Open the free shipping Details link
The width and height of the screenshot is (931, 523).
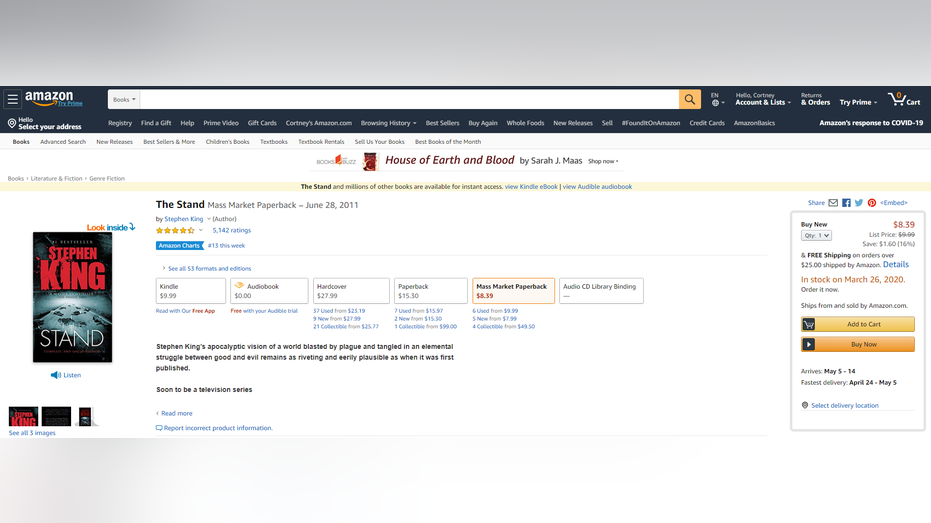click(895, 265)
